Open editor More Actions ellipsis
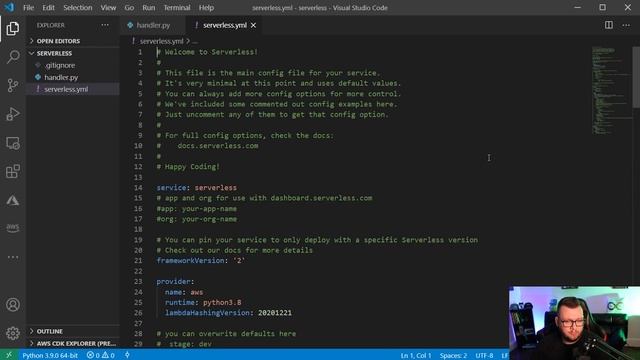The image size is (640, 360). 626,25
